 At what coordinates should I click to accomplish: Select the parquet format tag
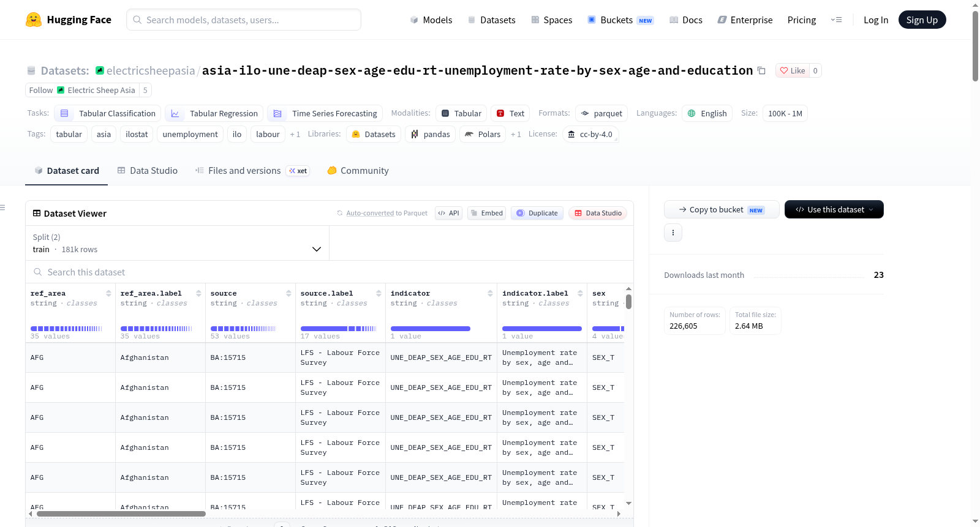pos(601,113)
